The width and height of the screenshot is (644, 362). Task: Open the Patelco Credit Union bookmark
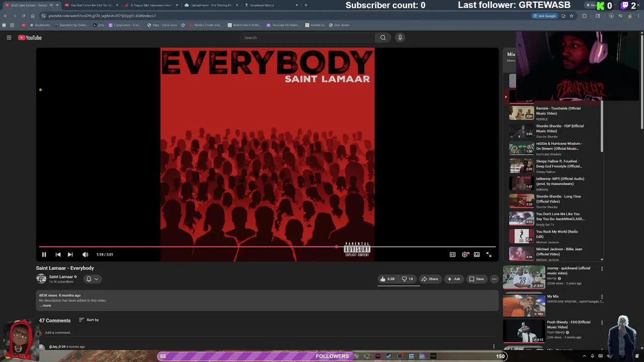tap(205, 25)
